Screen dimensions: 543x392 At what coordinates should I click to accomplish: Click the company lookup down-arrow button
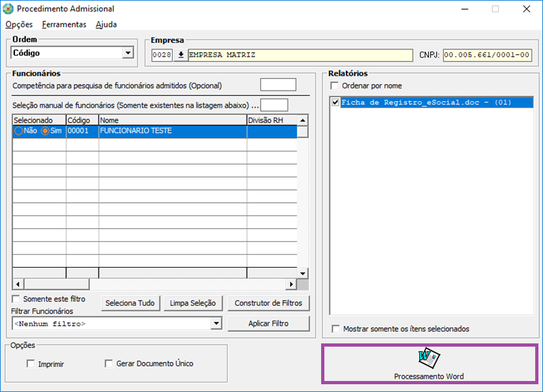click(181, 54)
